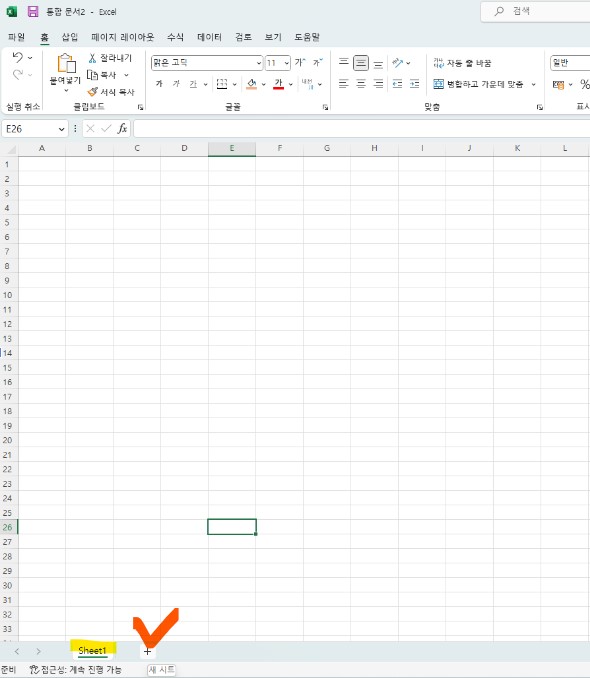This screenshot has height=678, width=590.
Task: Select top vertical align icon
Action: pos(343,63)
